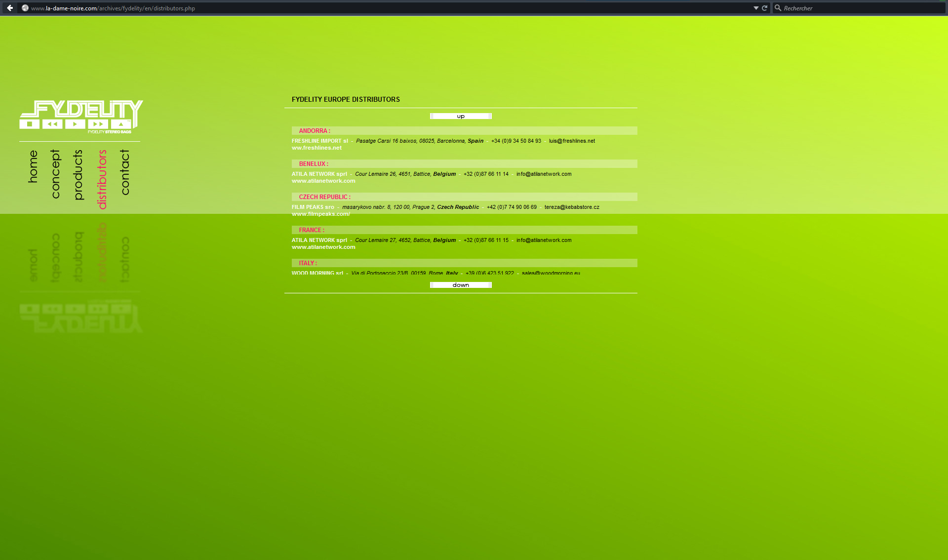
Task: Click the ANDORRA country heading
Action: point(315,131)
